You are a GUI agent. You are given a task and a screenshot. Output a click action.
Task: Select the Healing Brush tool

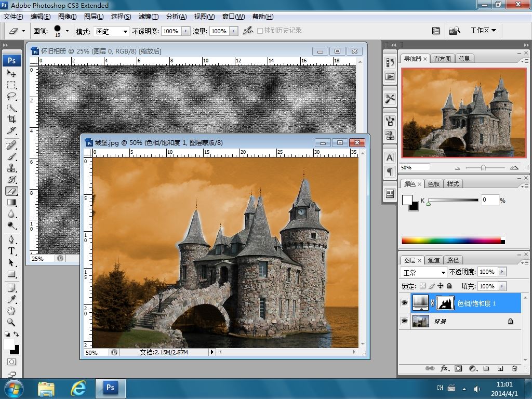[11, 145]
